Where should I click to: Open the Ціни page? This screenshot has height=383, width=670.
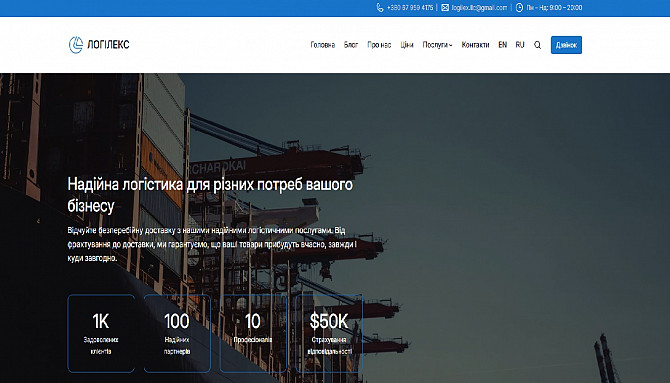(x=407, y=45)
